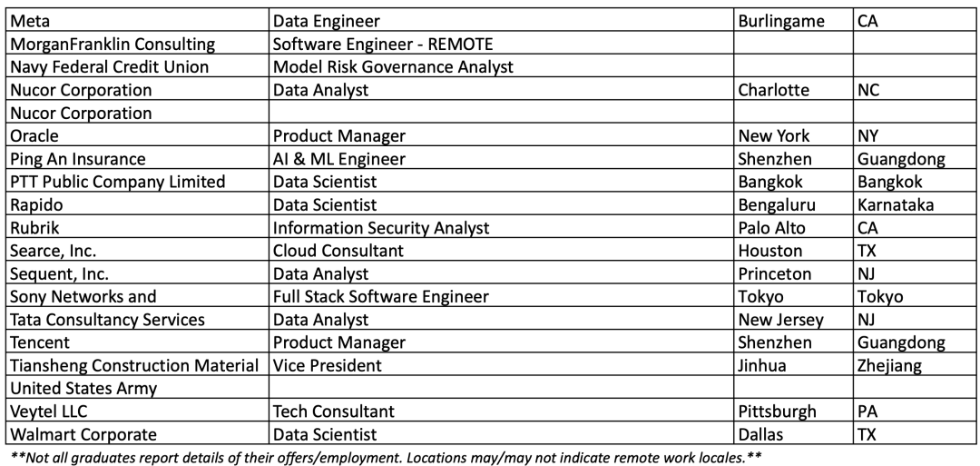
Task: Click the Charlotte city cell
Action: pyautogui.click(x=794, y=89)
